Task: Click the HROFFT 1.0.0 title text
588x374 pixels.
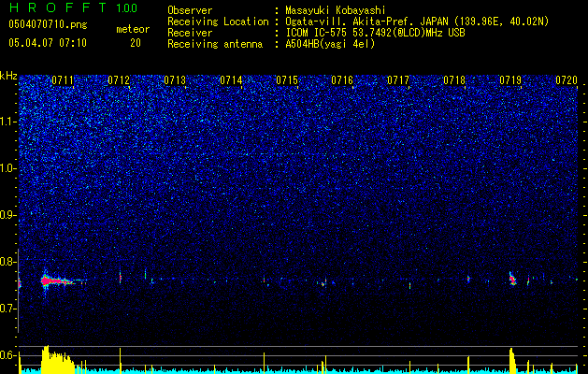Action: 73,7
